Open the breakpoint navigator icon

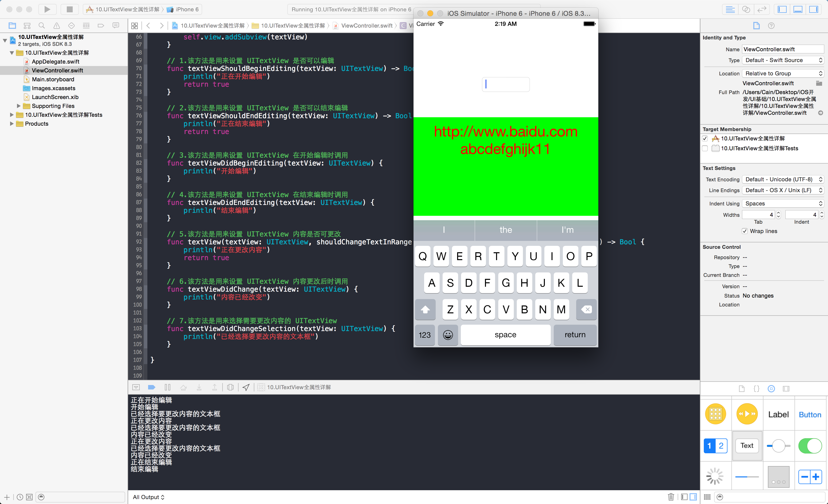coord(101,26)
